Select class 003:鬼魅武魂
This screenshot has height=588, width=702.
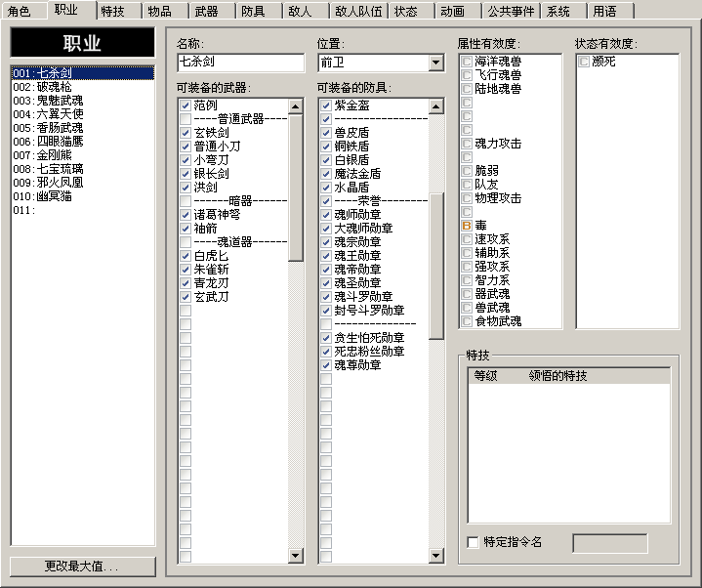pyautogui.click(x=83, y=101)
